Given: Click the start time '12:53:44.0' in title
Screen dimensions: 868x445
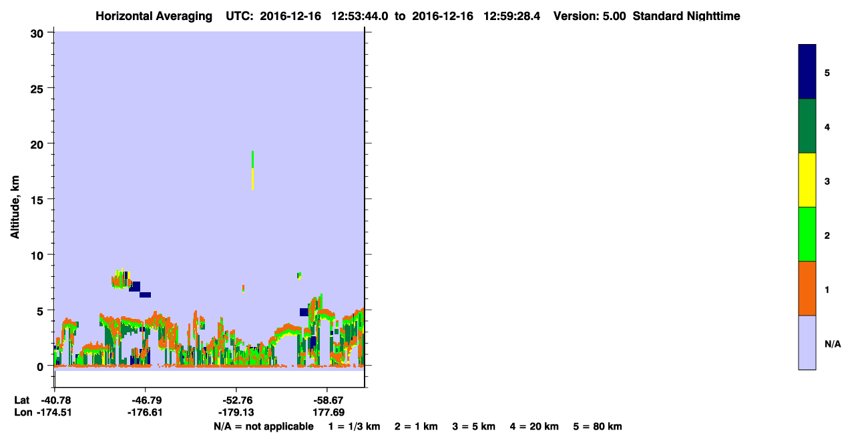Looking at the screenshot, I should (359, 16).
